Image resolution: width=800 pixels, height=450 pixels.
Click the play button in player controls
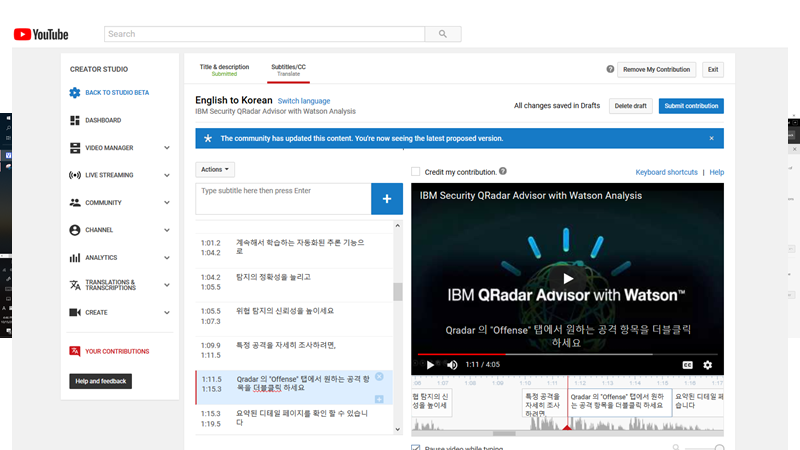(430, 365)
